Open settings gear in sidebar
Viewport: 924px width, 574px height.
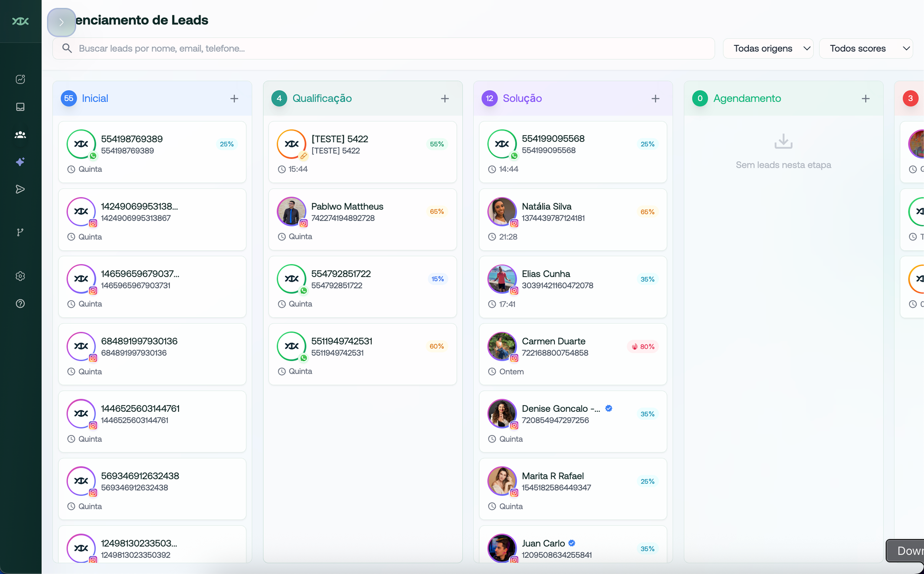(x=20, y=276)
